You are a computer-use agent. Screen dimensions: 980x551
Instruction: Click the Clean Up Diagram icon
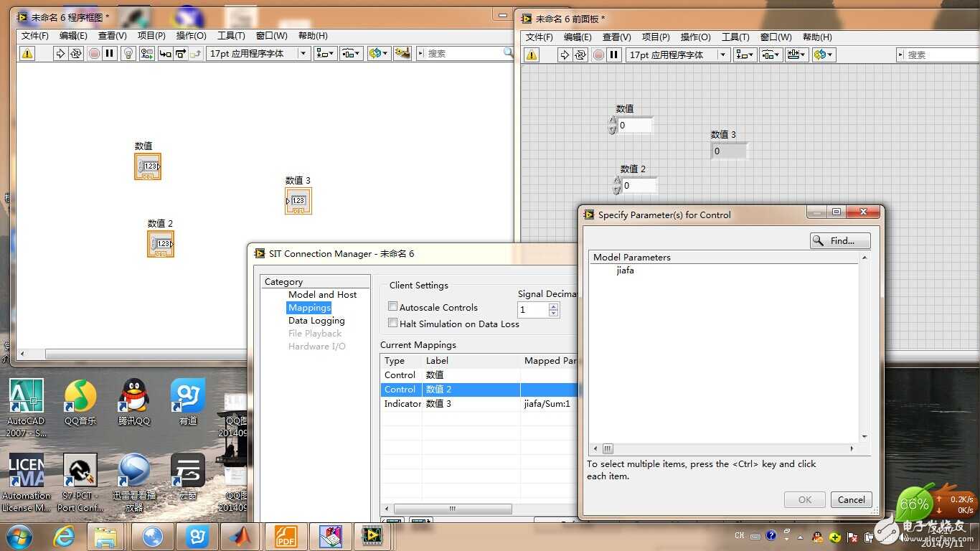402,53
